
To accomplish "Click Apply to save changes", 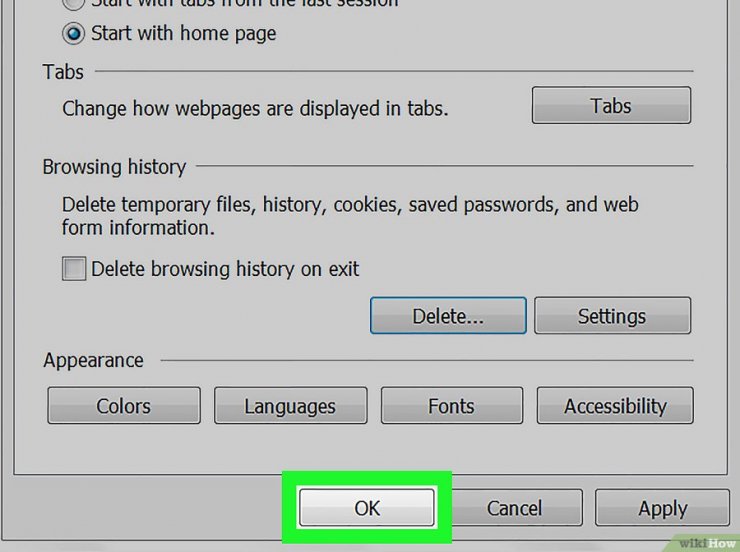I will 663,508.
